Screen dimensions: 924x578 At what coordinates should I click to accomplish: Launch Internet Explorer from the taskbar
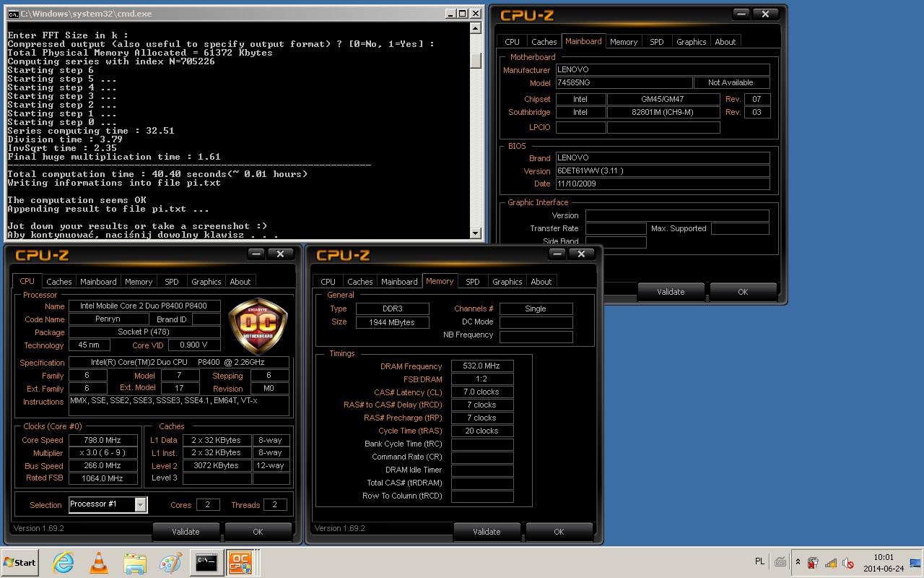pos(64,563)
